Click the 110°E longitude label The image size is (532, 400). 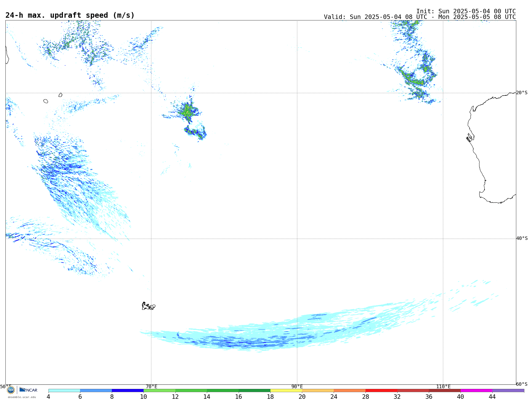pyautogui.click(x=443, y=386)
